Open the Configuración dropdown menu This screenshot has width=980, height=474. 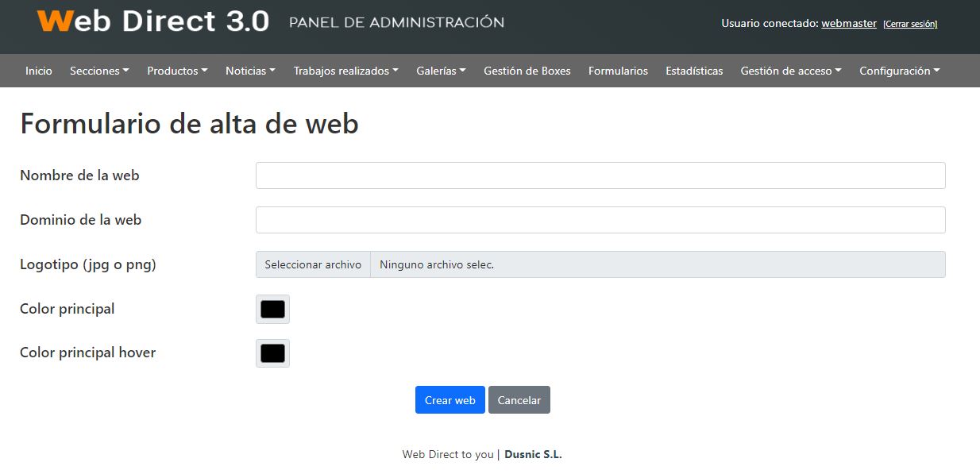899,71
